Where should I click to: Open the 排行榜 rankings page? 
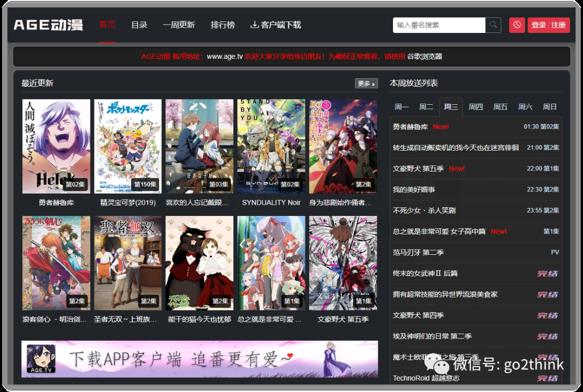coord(223,25)
